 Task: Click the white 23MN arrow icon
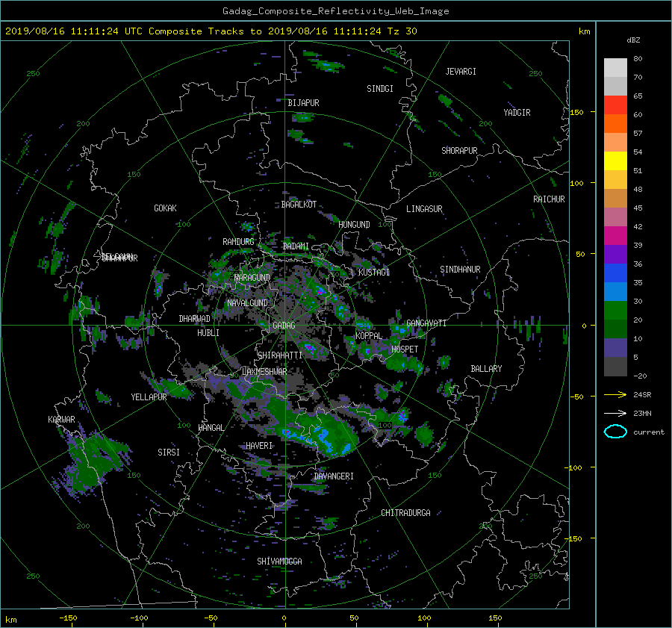pyautogui.click(x=615, y=413)
